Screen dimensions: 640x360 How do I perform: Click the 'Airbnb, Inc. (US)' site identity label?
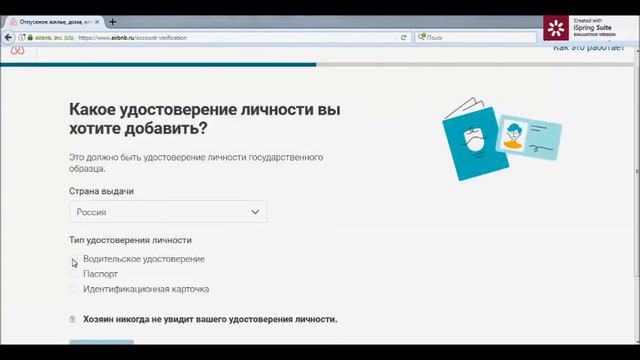click(x=54, y=38)
